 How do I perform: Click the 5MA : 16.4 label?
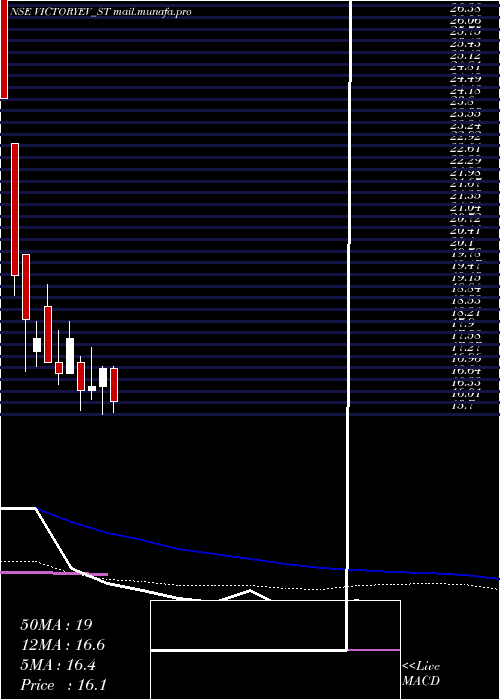[58, 665]
